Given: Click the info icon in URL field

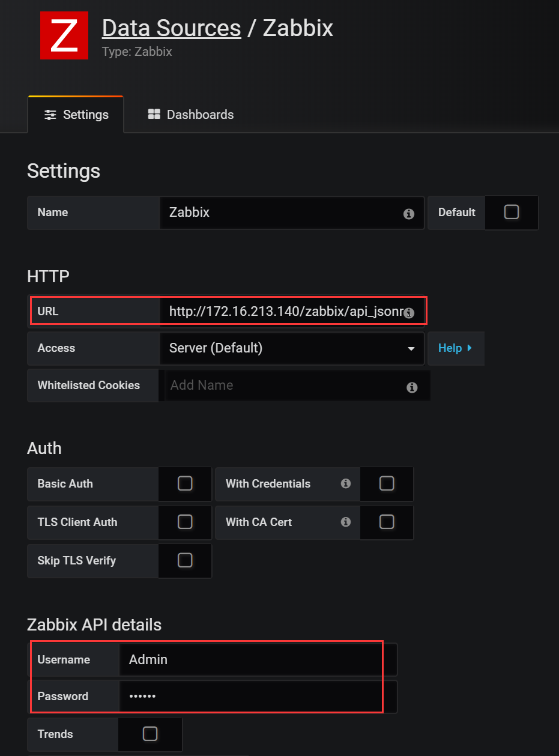Looking at the screenshot, I should (x=409, y=313).
